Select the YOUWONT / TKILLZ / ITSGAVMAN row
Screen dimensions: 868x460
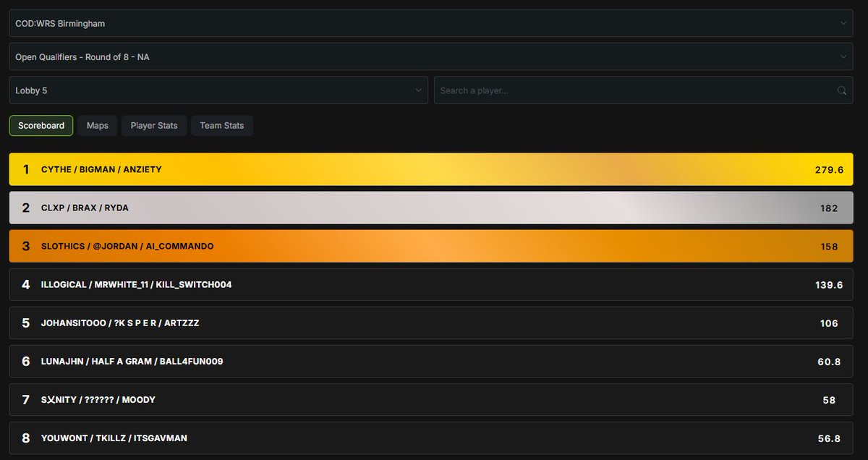tap(431, 438)
